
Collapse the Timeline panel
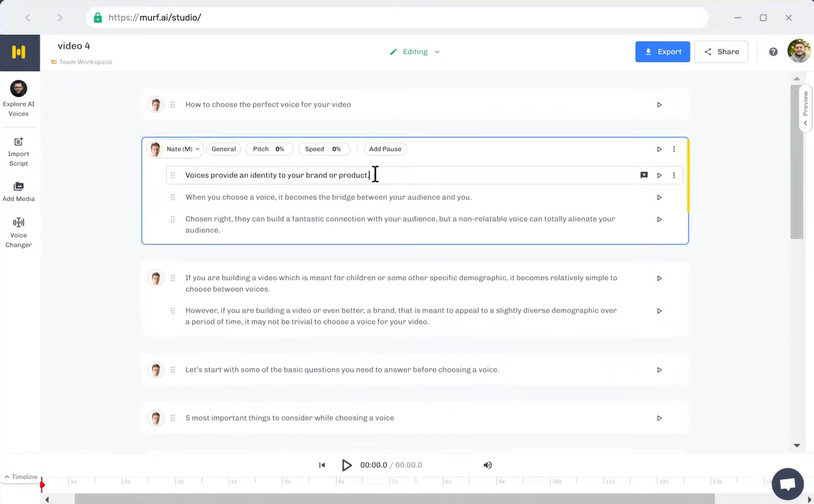21,477
